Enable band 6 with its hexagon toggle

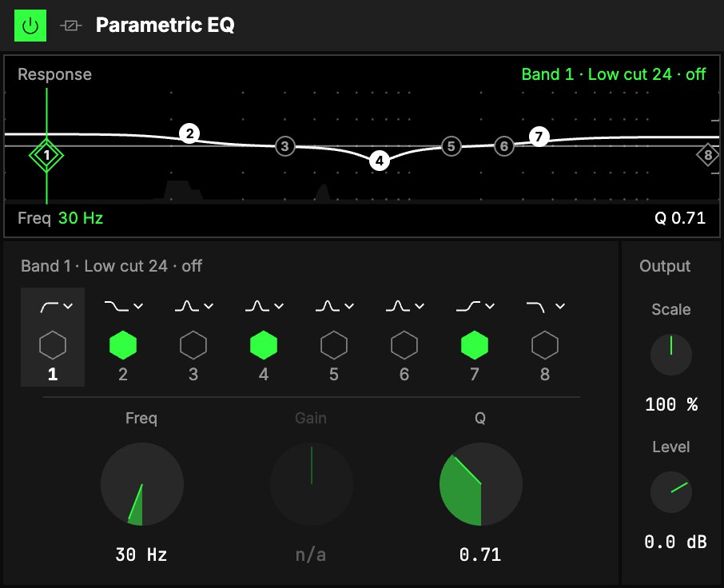tap(404, 345)
